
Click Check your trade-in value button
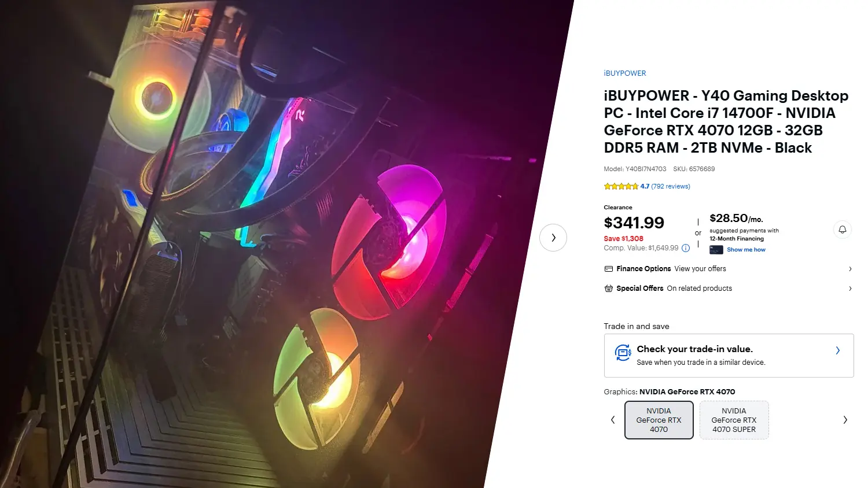[729, 356]
